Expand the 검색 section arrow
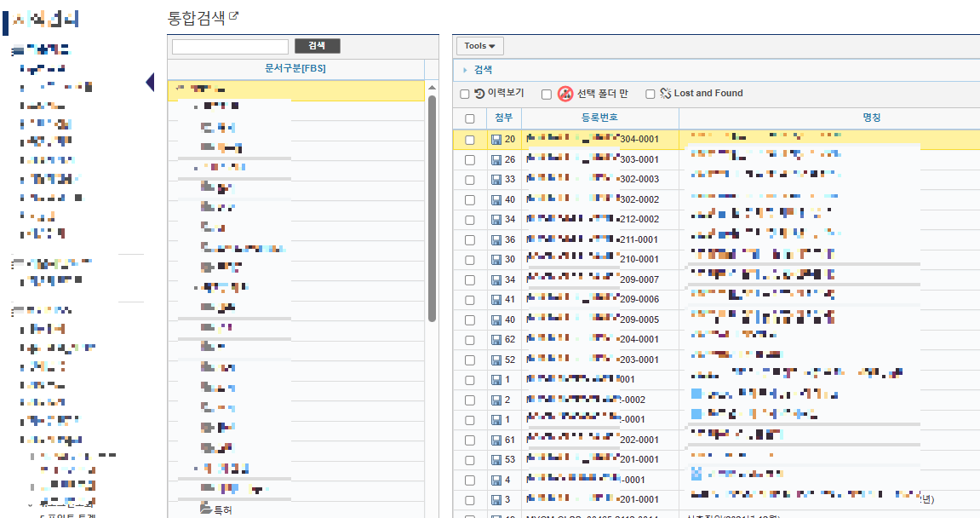 [x=465, y=70]
